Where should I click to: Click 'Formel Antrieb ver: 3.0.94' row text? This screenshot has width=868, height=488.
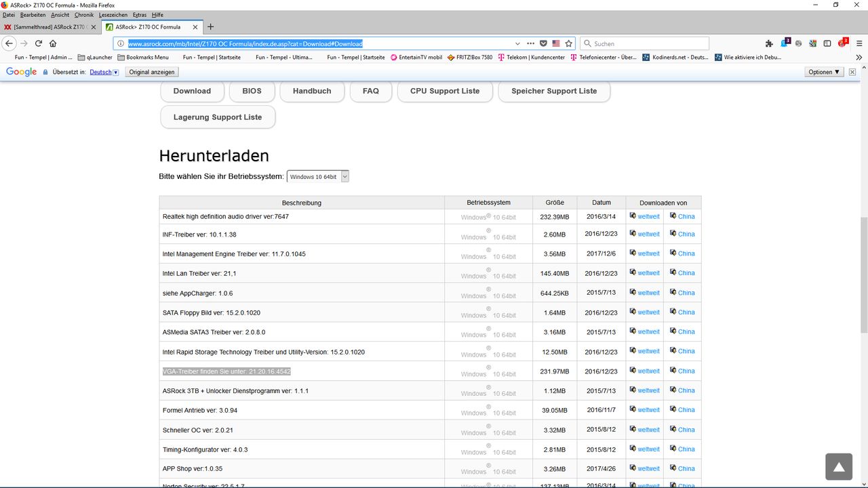click(x=200, y=410)
